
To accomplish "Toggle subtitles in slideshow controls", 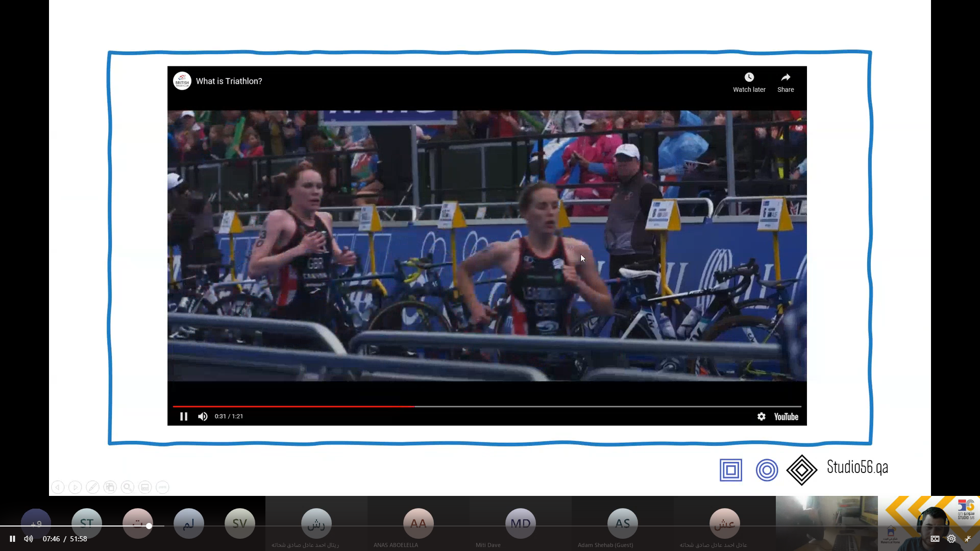I will [145, 487].
